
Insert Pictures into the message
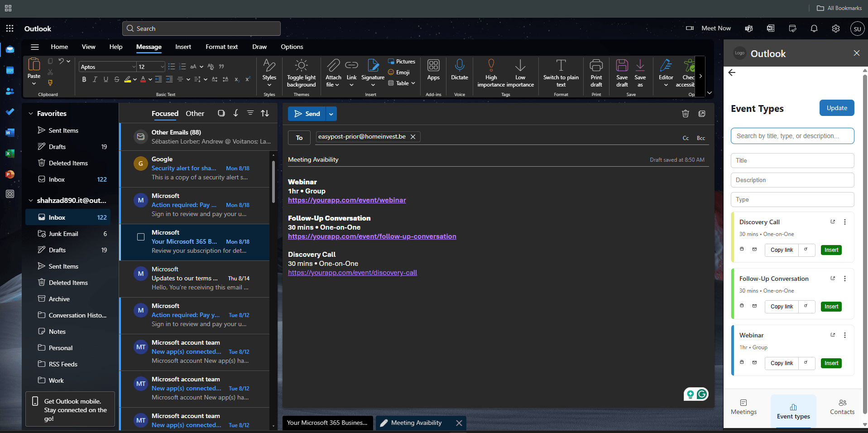(x=402, y=62)
